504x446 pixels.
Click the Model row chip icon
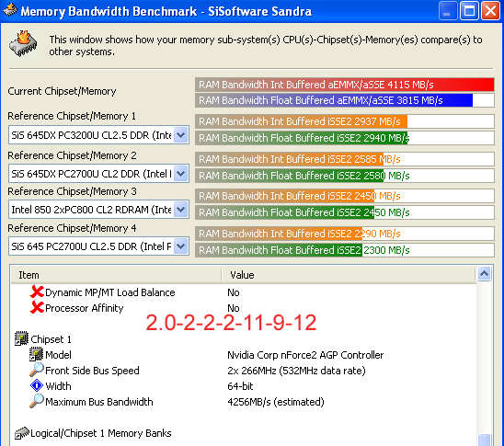[x=36, y=354]
